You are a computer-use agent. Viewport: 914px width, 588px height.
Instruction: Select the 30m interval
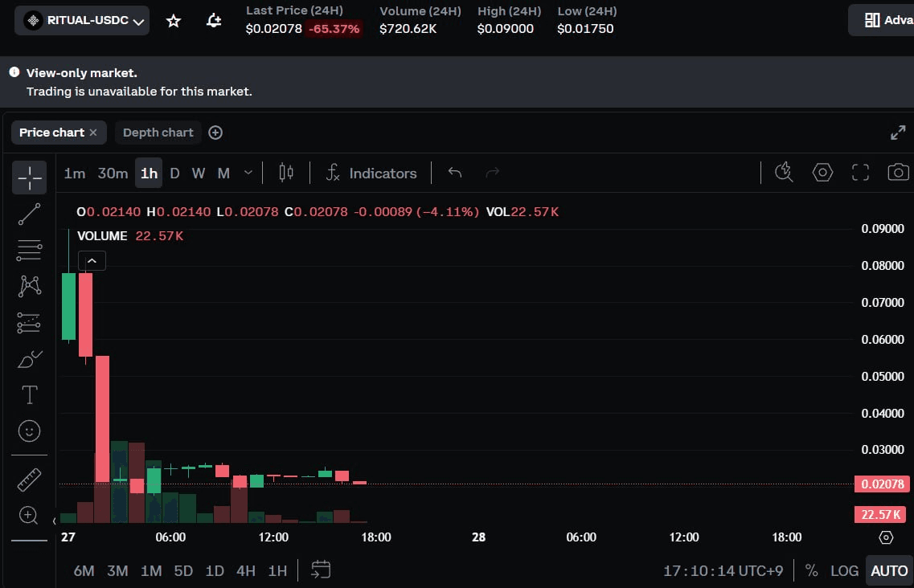pos(113,173)
